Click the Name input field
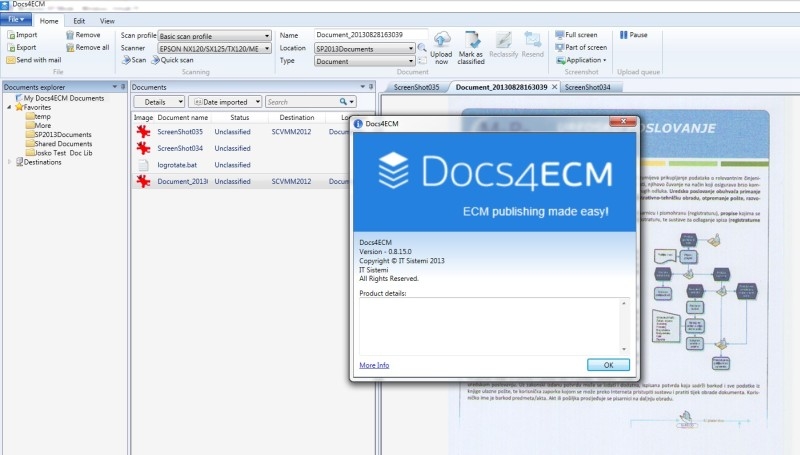The height and width of the screenshot is (455, 800). pyautogui.click(x=371, y=35)
